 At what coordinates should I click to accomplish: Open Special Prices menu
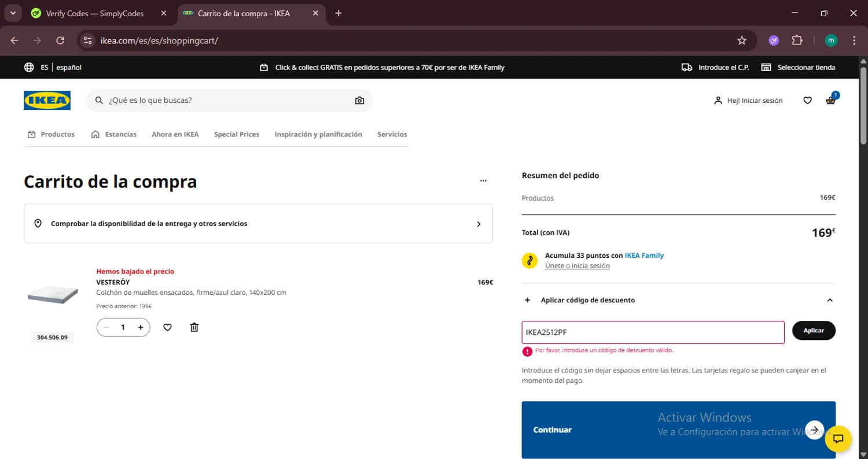tap(237, 134)
